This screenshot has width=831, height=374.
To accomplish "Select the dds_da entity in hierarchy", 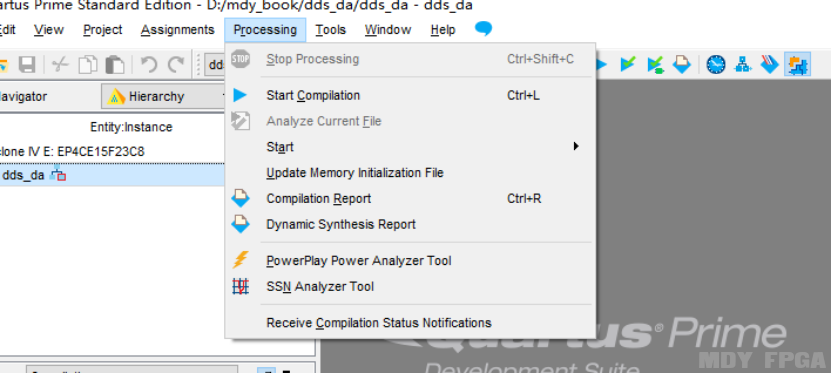I will coord(23,175).
